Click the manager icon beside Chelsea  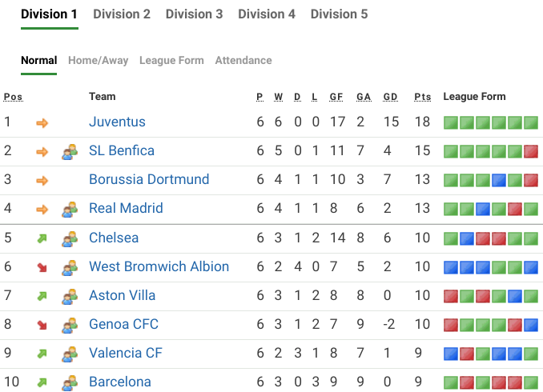click(x=70, y=238)
